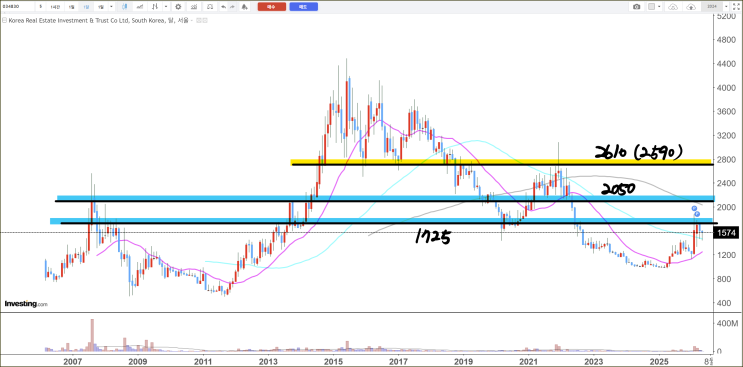743x367 pixels.
Task: Take a chart snapshot with camera icon
Action: (636, 7)
